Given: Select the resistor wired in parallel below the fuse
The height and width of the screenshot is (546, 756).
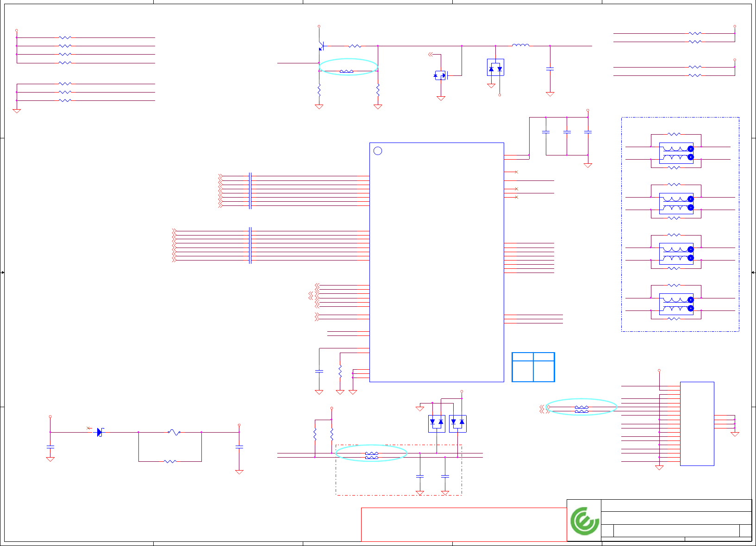Looking at the screenshot, I should coord(170,461).
